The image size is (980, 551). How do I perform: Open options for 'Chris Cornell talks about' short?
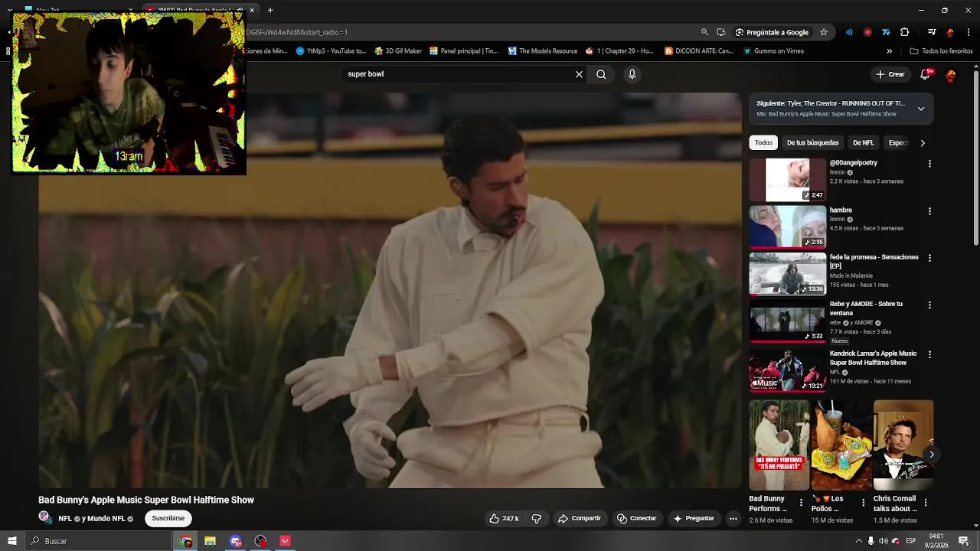tap(925, 503)
